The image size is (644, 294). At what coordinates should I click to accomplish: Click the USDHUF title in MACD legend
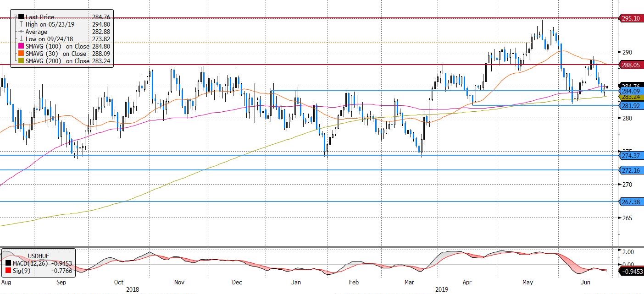(x=39, y=256)
